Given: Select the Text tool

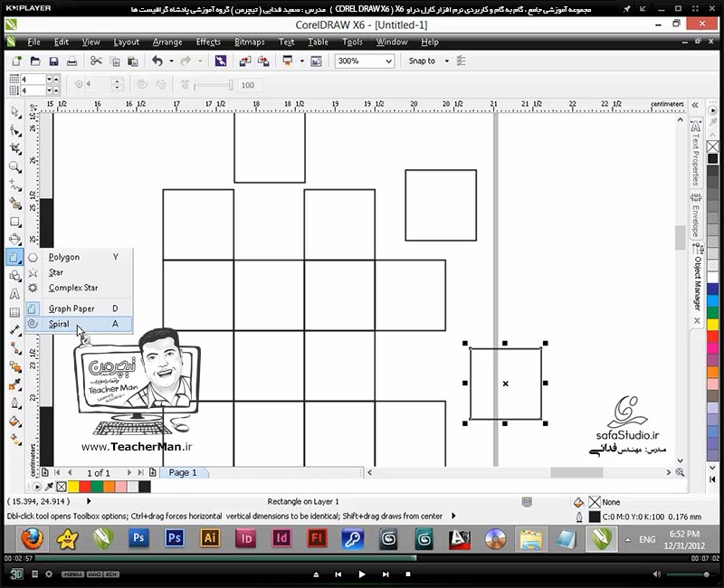Looking at the screenshot, I should [14, 294].
